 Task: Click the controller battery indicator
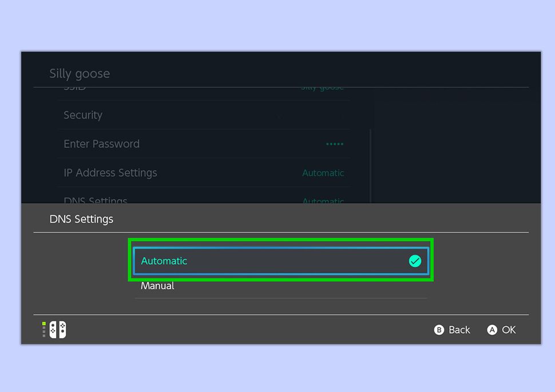click(x=43, y=329)
